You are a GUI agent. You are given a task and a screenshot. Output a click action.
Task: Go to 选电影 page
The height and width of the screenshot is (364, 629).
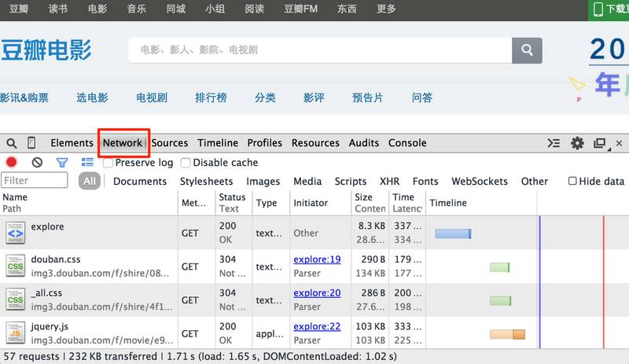click(92, 97)
